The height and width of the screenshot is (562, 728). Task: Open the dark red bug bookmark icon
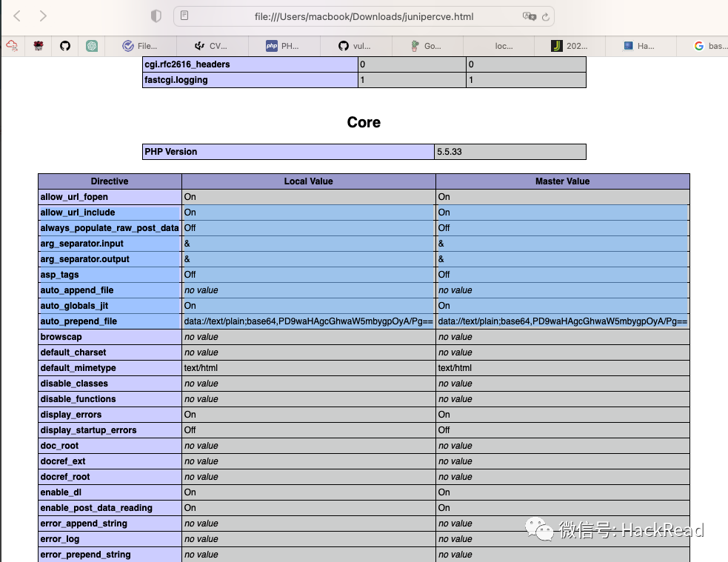(39, 45)
